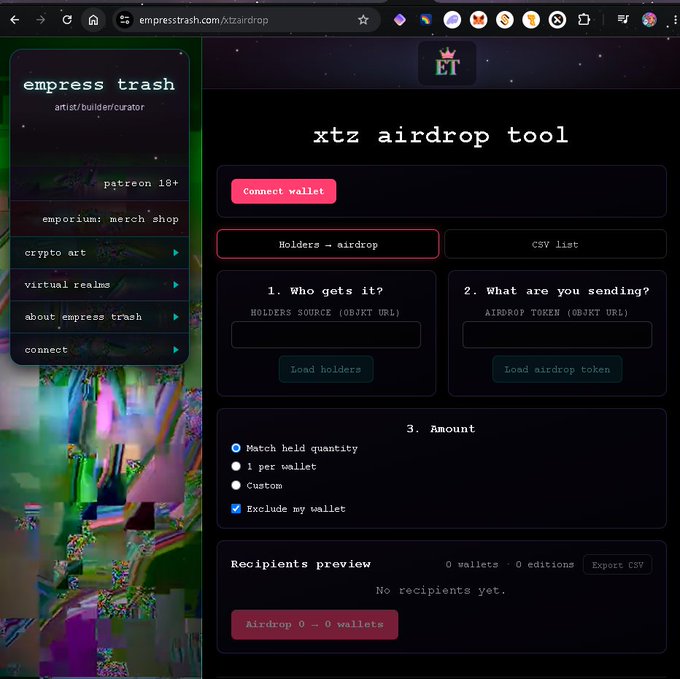
Task: Expand the virtual realms menu arrow
Action: point(176,284)
